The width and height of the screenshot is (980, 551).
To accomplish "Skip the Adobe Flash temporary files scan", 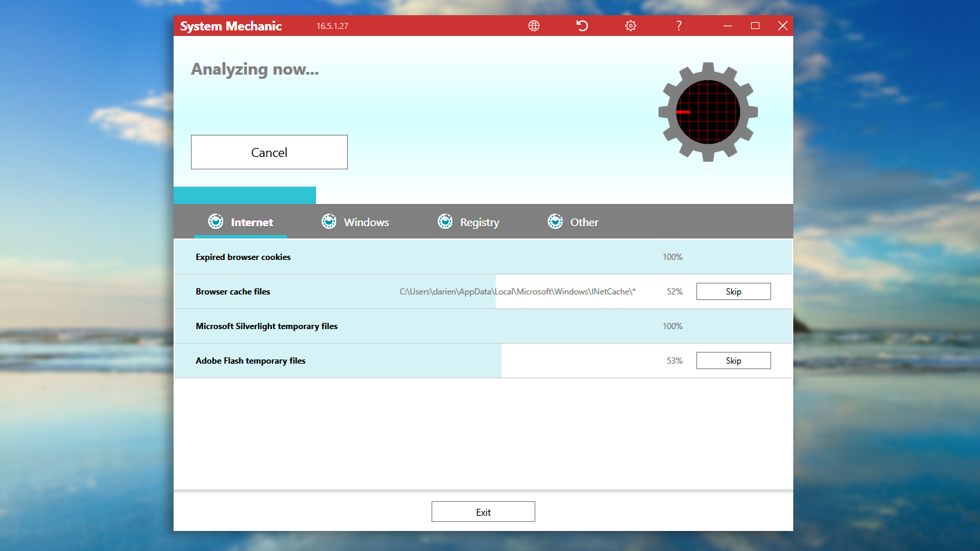I will [733, 360].
